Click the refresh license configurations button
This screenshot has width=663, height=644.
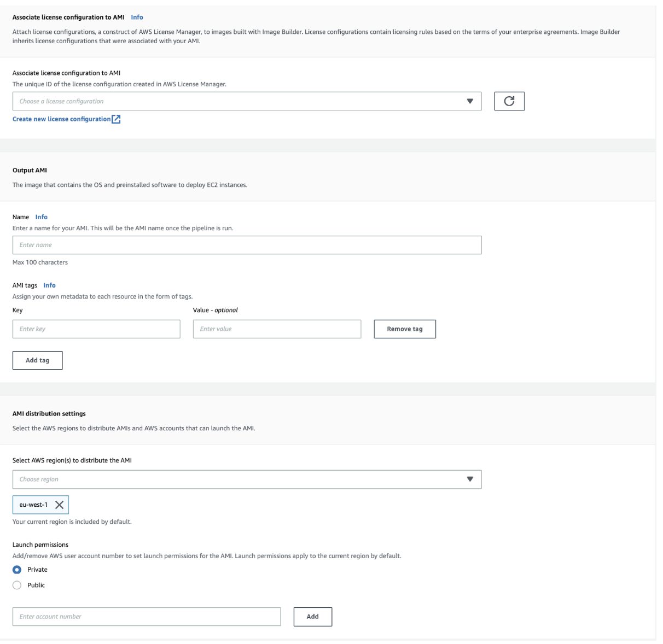coord(509,101)
